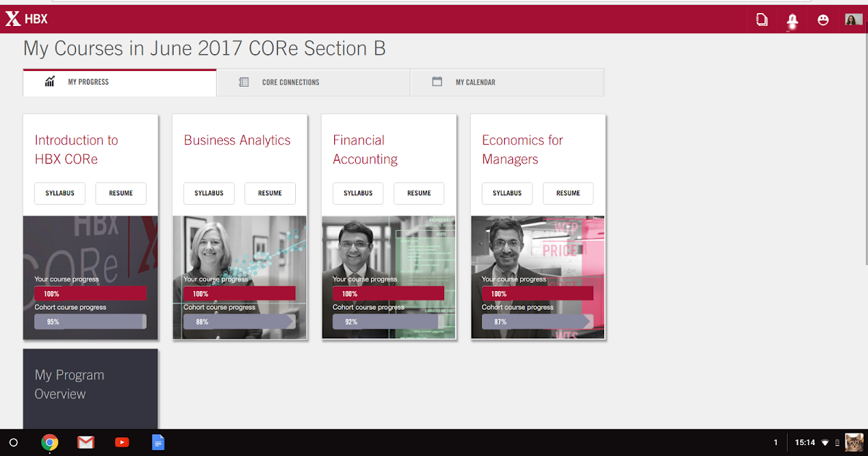The width and height of the screenshot is (868, 456).
Task: Click the cat account avatar in tray
Action: pos(854,442)
